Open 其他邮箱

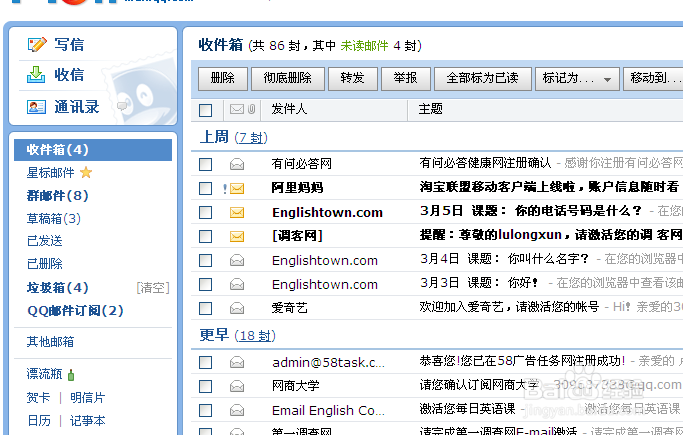click(x=50, y=342)
